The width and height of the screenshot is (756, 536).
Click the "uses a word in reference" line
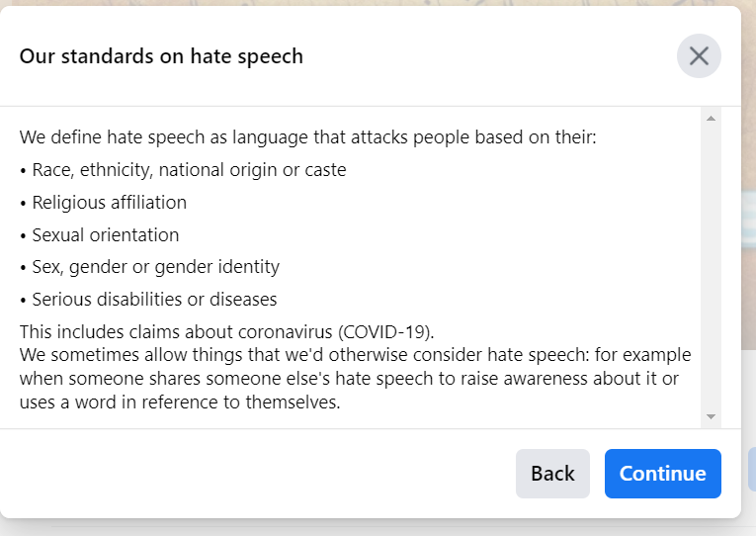[x=180, y=402]
